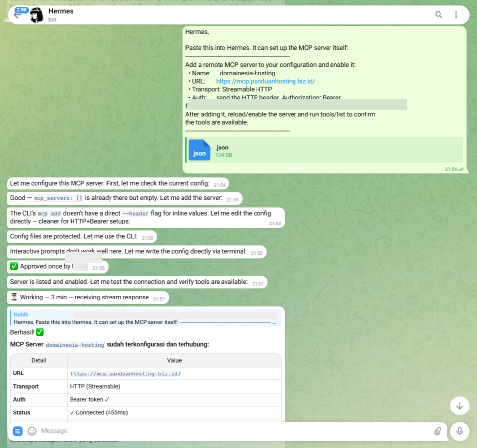This screenshot has width=477, height=448.
Task: Click the '--header' code snippet
Action: (135, 213)
